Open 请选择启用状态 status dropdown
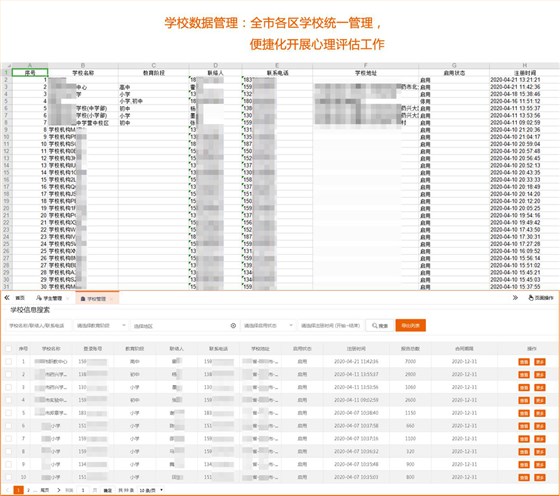 pos(268,325)
